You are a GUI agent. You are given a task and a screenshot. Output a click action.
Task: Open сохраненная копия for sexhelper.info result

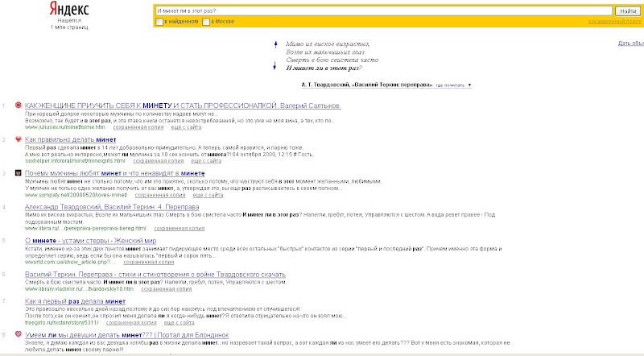click(x=158, y=161)
